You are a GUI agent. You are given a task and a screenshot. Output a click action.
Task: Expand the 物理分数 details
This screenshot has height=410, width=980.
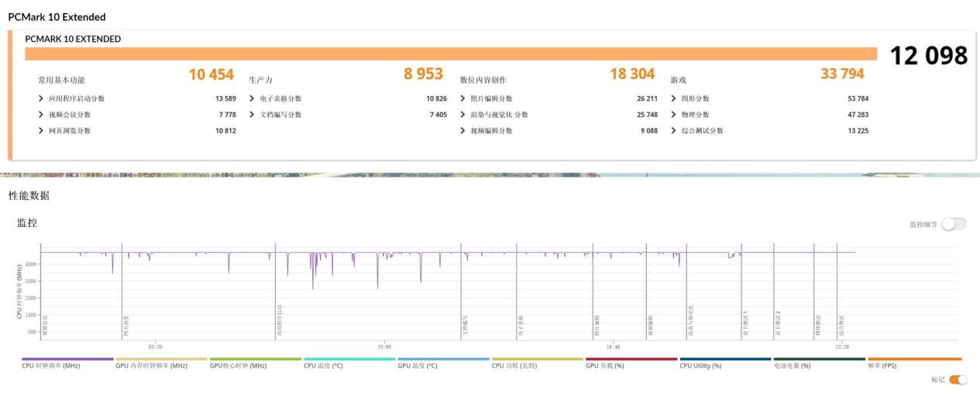674,115
